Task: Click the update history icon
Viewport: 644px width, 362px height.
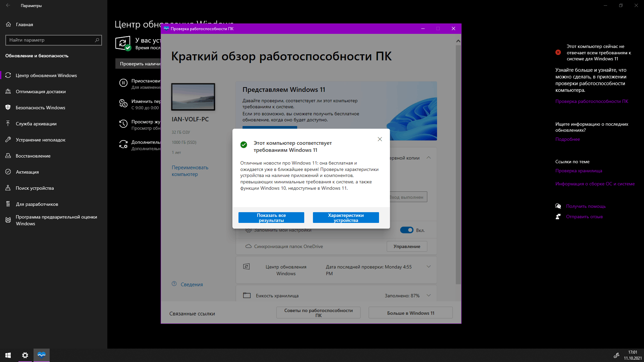Action: click(123, 124)
